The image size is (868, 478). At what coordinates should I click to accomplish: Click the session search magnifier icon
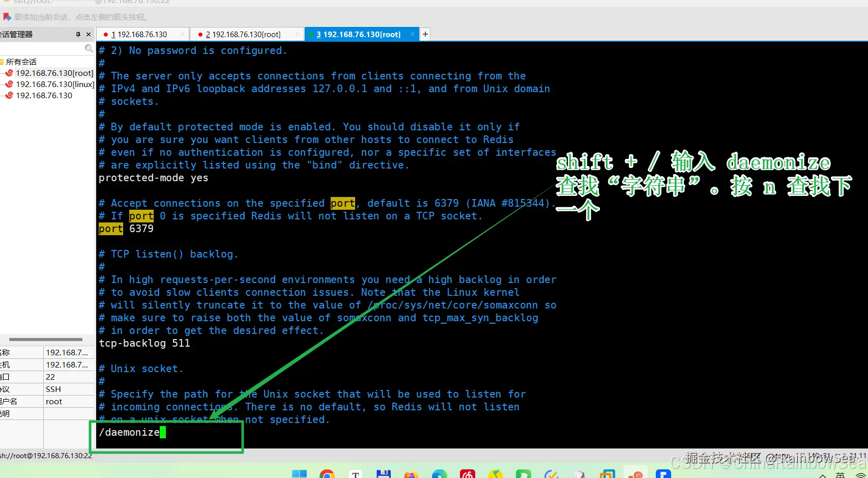point(89,48)
